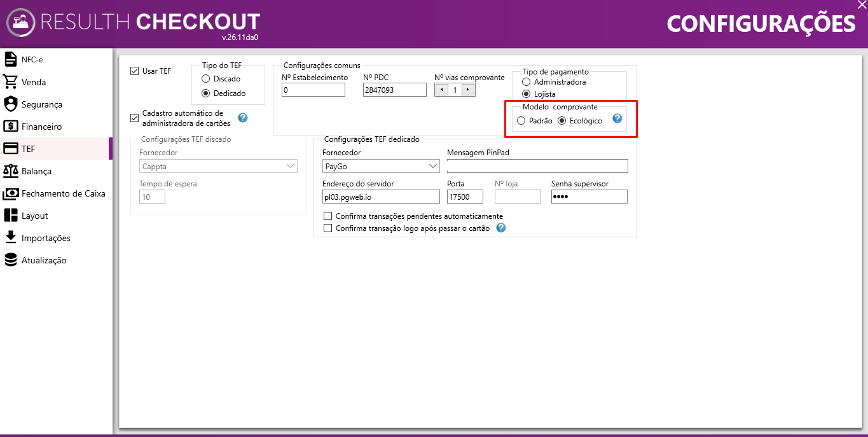Uncheck the Usar TEF checkbox
Image resolution: width=868 pixels, height=437 pixels.
[134, 71]
